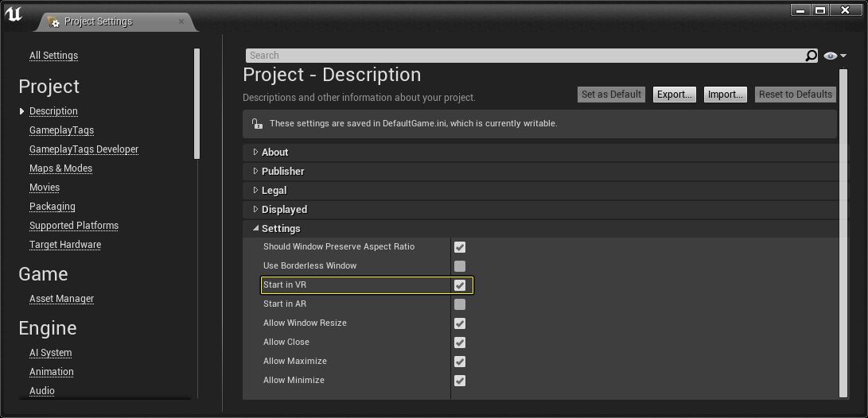
Task: Click the Export... button
Action: pos(675,95)
